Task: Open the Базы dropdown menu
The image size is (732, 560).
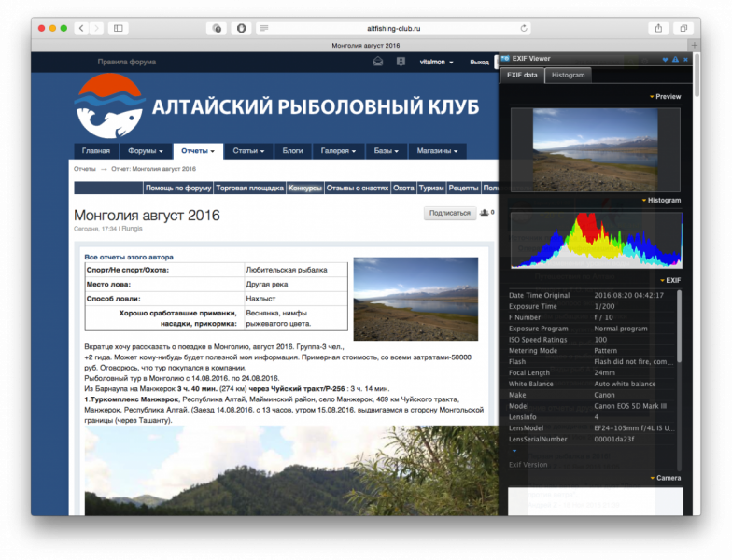Action: click(x=387, y=151)
